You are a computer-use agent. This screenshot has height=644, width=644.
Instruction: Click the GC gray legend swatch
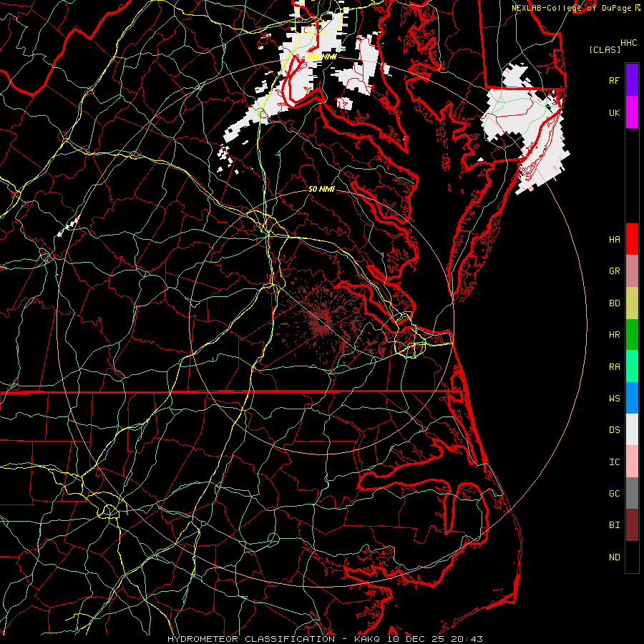(632, 493)
